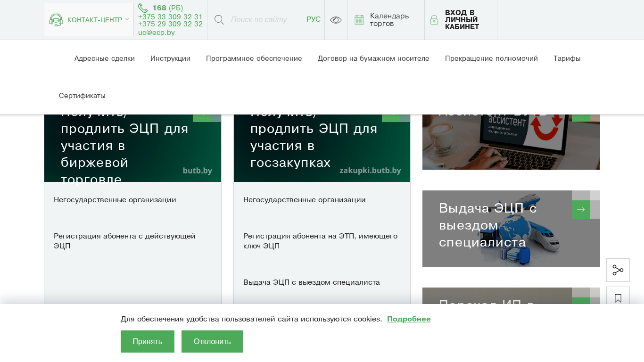This screenshot has width=644, height=362.
Task: Click ВХОД В ЛИЧНЫЙ КАБИНЕТ link
Action: (x=462, y=20)
